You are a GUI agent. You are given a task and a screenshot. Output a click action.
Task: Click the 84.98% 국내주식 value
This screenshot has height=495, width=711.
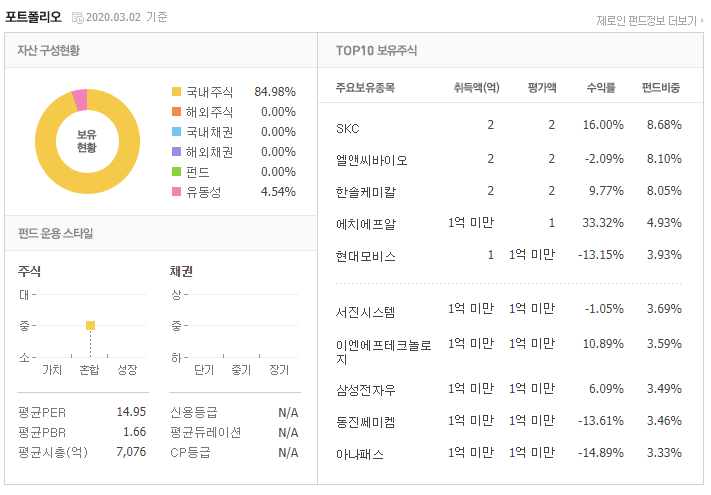click(275, 92)
